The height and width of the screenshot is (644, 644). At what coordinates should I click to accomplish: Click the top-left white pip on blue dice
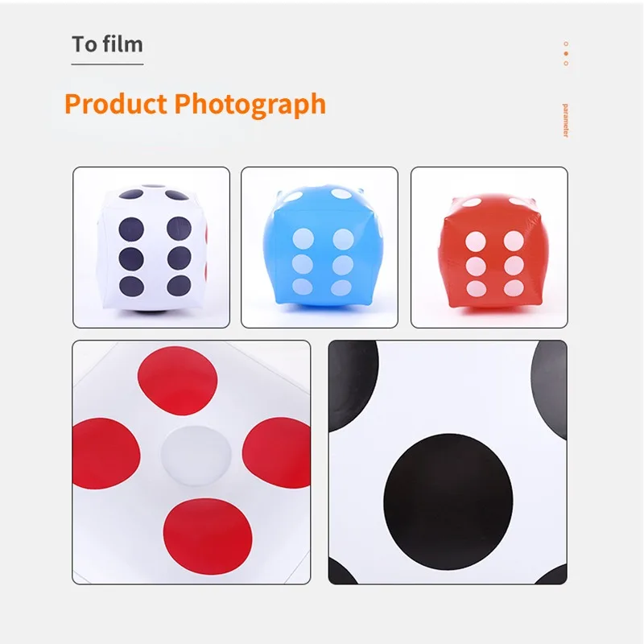click(x=303, y=238)
